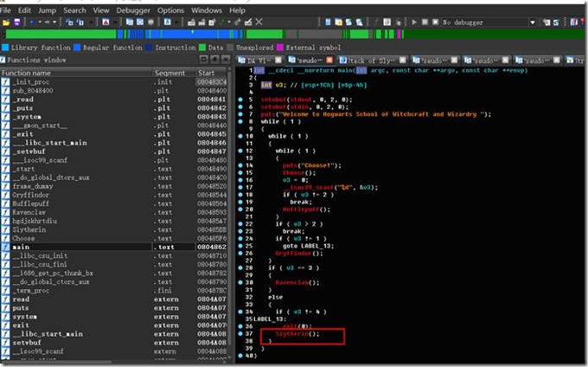Open the Search menu

pos(74,10)
